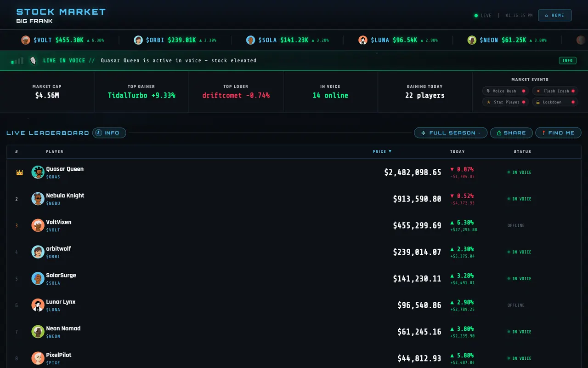
Task: Open the INFO badge in voice banner
Action: (x=568, y=60)
